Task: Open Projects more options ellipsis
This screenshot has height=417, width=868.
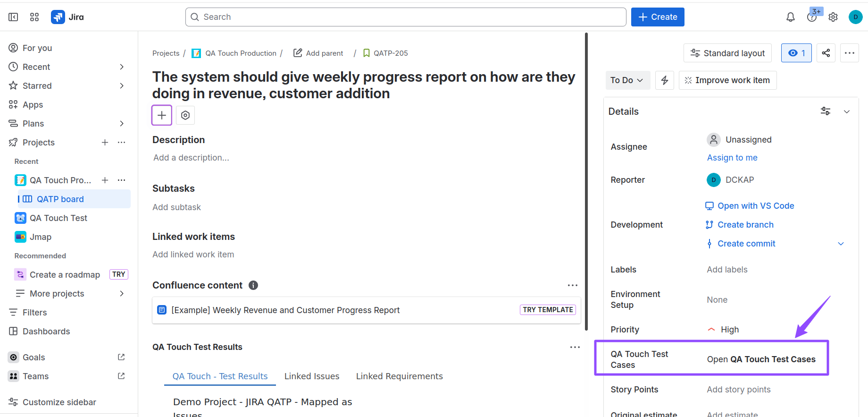Action: coord(122,142)
